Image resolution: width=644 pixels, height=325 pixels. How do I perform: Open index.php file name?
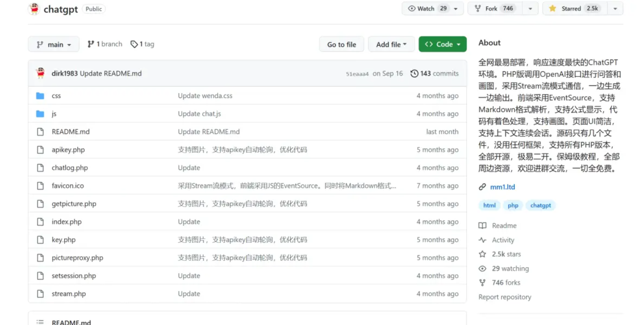(x=67, y=222)
